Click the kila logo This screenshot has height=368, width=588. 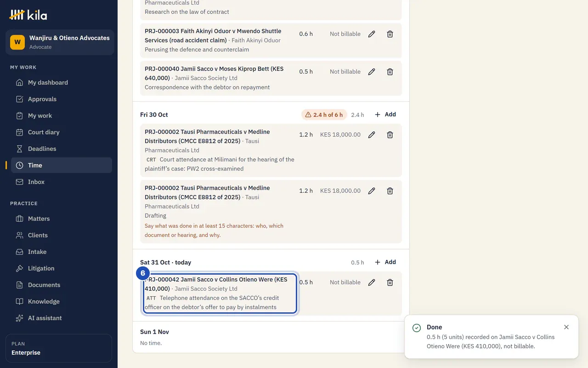pyautogui.click(x=28, y=15)
